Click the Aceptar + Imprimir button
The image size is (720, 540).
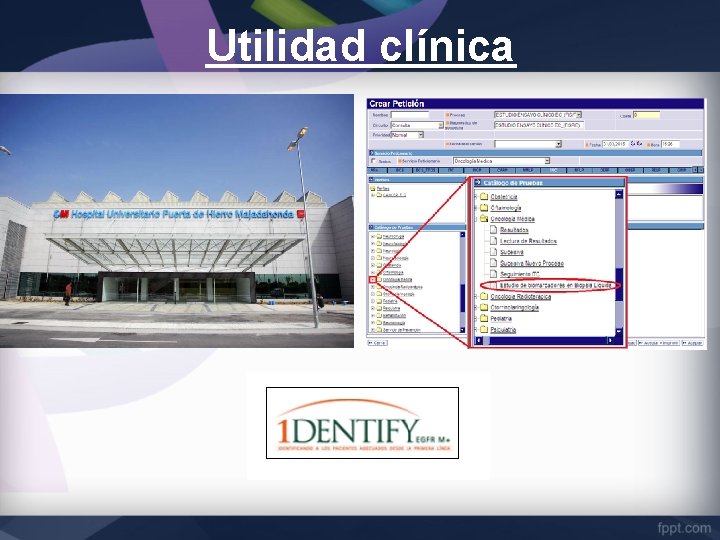659,343
